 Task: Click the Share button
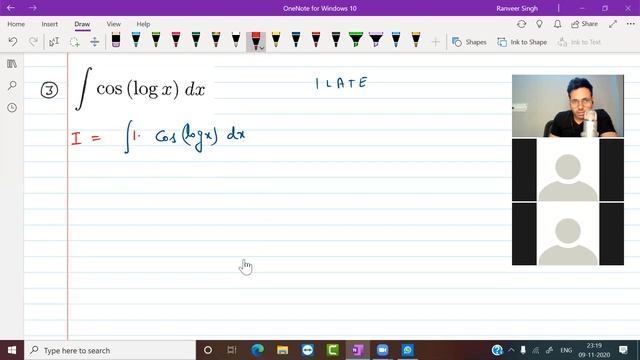coord(584,24)
